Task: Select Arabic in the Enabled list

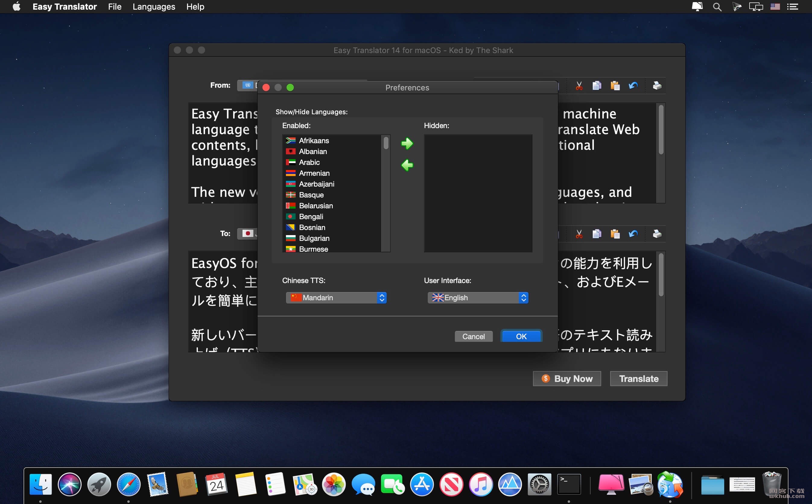Action: click(x=332, y=162)
